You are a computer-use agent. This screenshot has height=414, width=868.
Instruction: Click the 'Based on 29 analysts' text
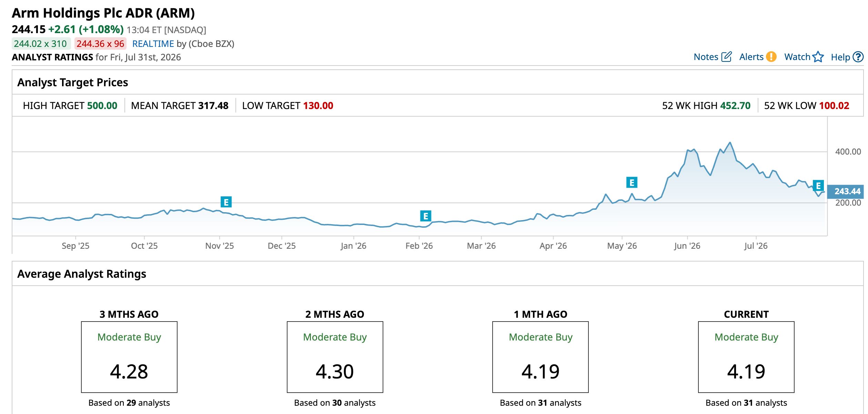click(129, 403)
